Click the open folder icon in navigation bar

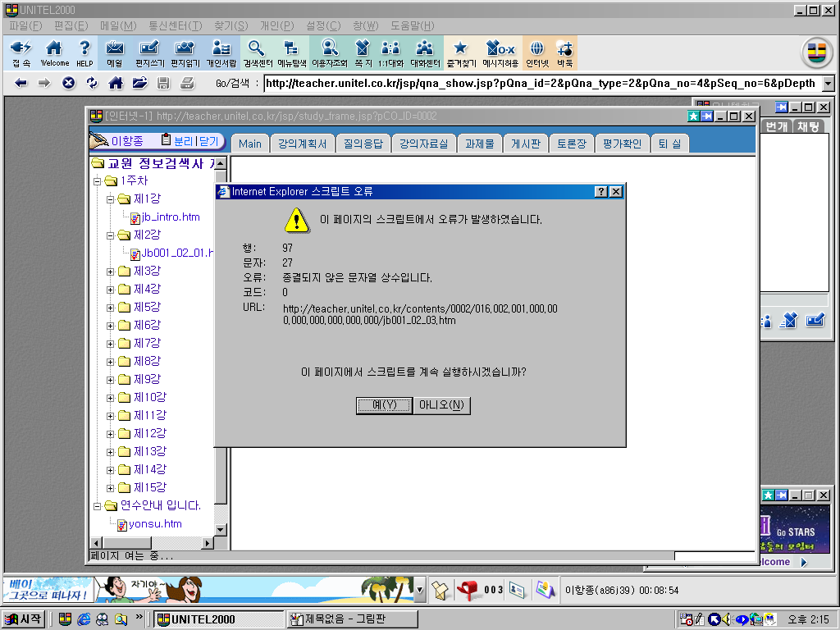click(x=139, y=83)
